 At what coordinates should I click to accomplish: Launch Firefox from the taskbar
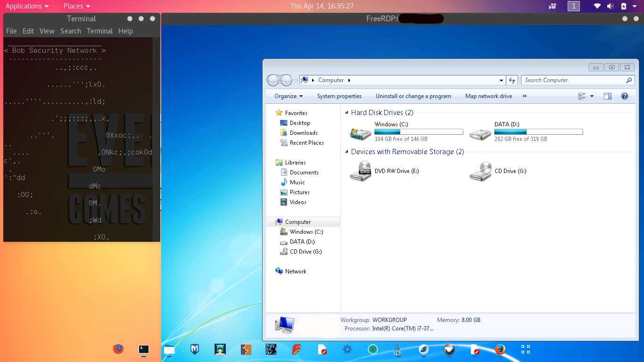pos(499,350)
